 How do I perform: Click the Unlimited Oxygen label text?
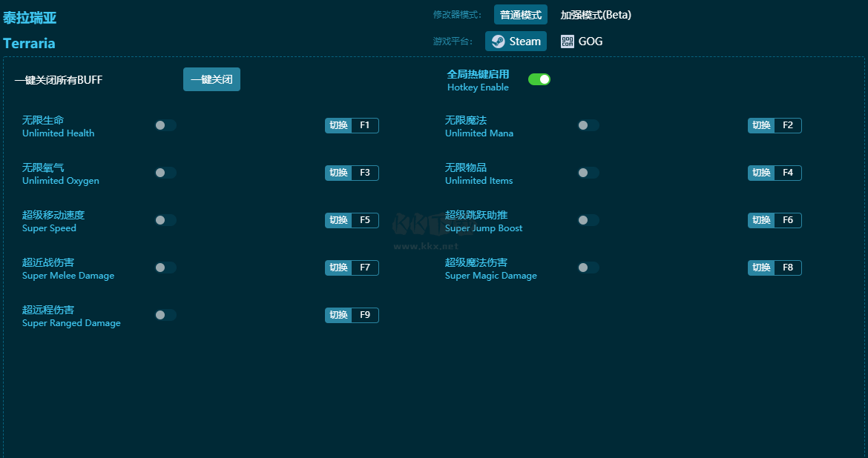pyautogui.click(x=61, y=181)
